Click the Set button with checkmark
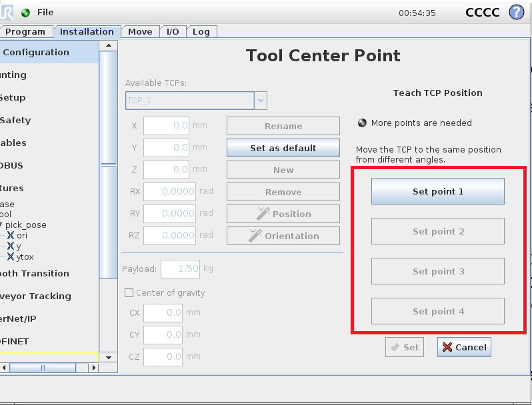 coord(405,348)
